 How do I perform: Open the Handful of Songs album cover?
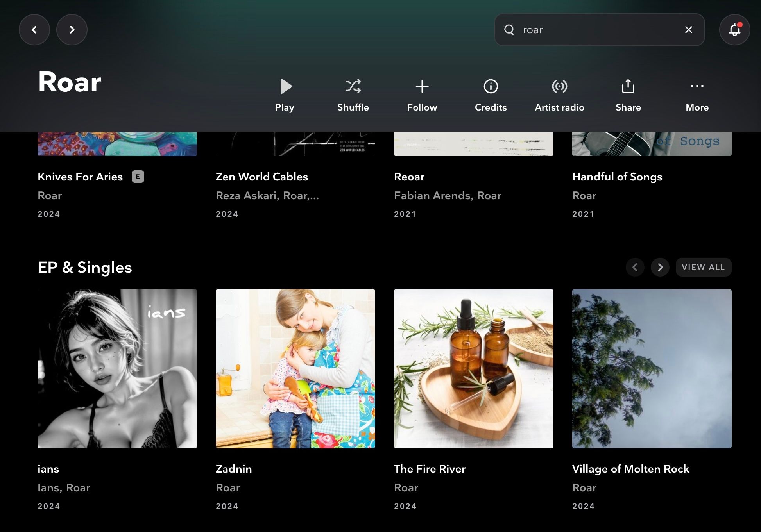tap(652, 144)
